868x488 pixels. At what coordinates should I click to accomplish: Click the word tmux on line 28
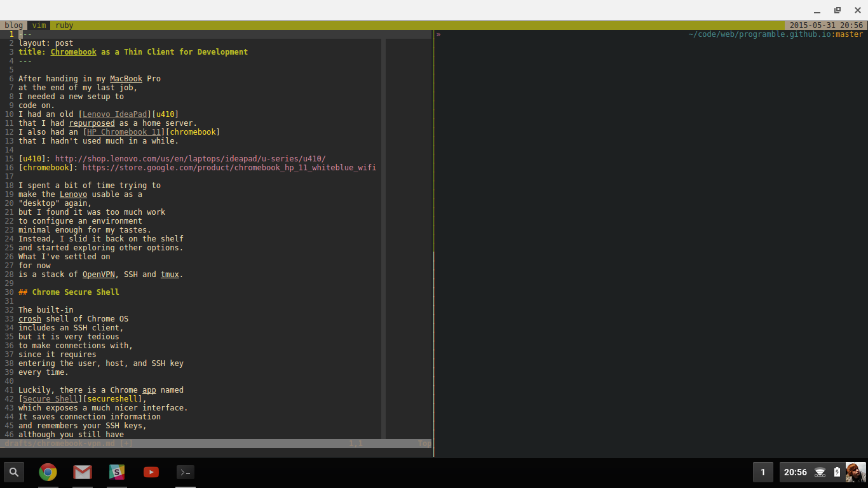pyautogui.click(x=170, y=274)
